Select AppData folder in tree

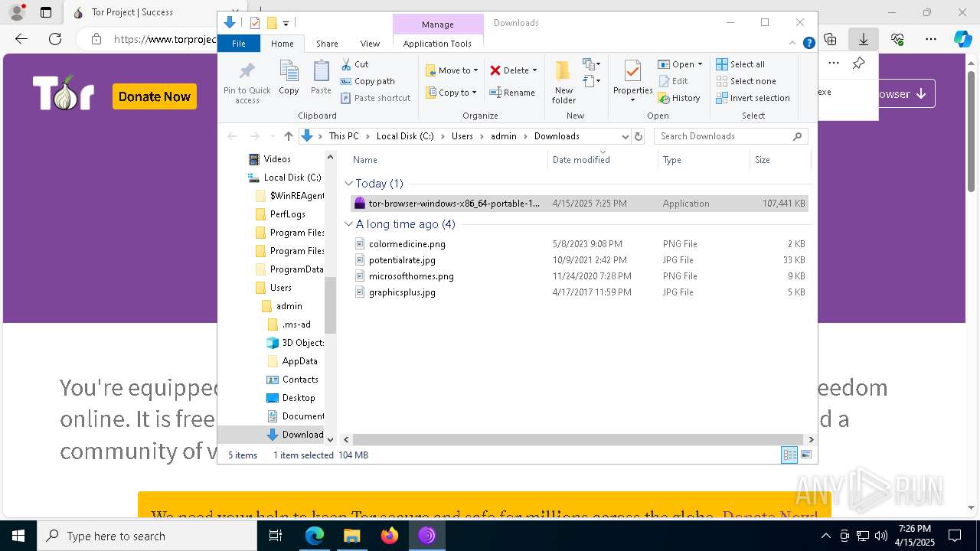click(x=292, y=361)
